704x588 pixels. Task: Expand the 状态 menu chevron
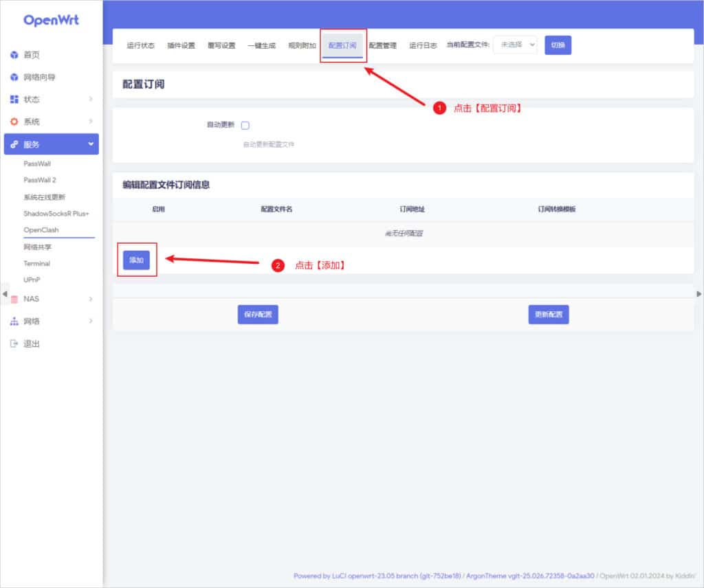91,100
